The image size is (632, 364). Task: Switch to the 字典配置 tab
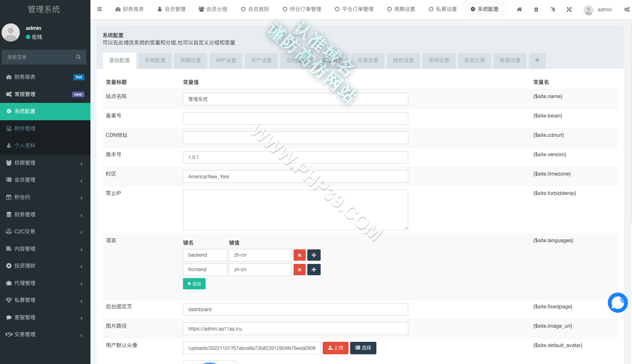pyautogui.click(x=155, y=61)
